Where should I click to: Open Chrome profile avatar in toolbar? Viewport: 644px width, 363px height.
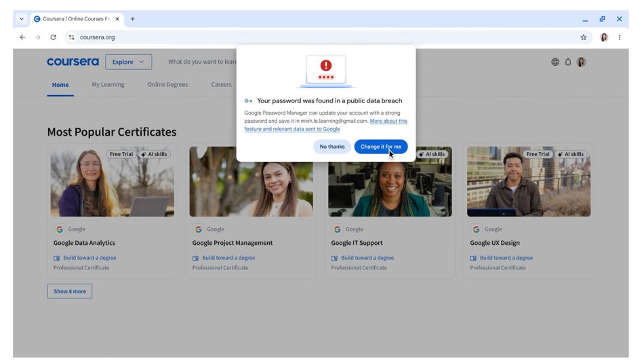[x=604, y=37]
